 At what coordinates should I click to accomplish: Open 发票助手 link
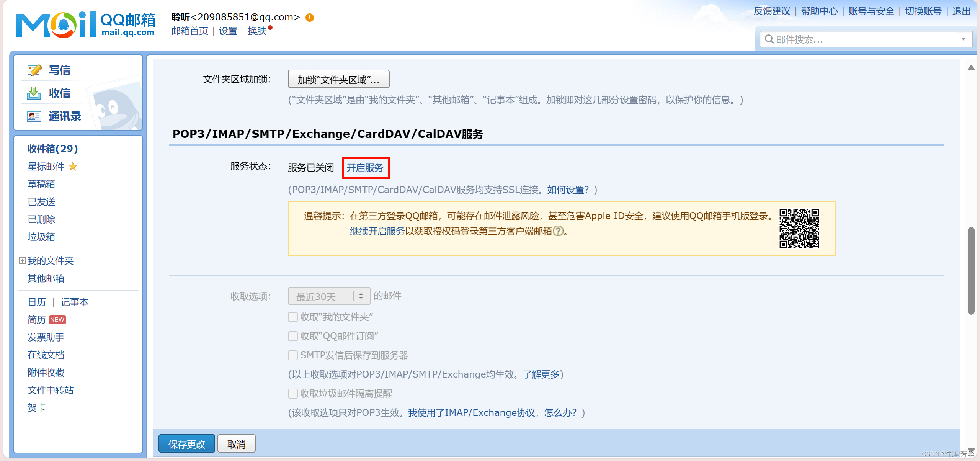(46, 337)
